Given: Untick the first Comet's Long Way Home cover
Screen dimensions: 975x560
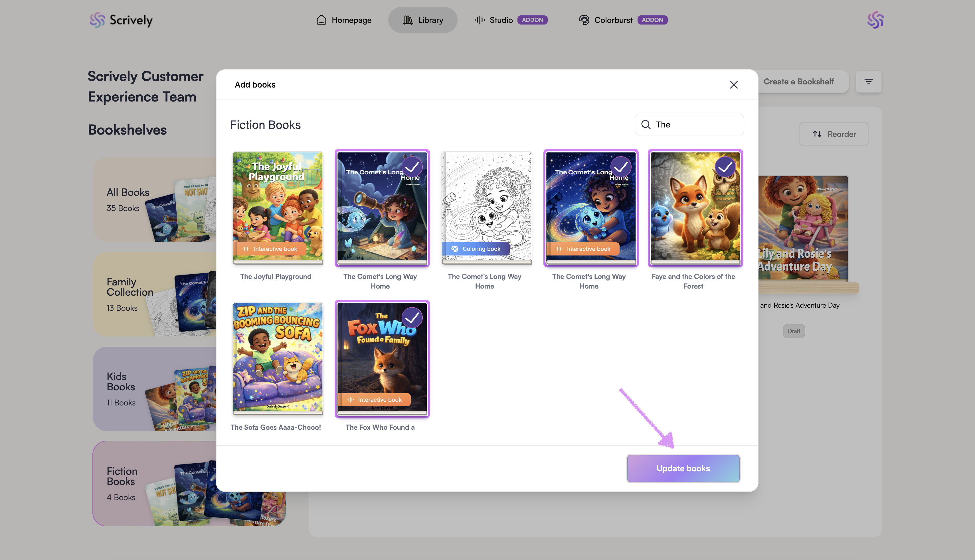Looking at the screenshot, I should pos(412,167).
